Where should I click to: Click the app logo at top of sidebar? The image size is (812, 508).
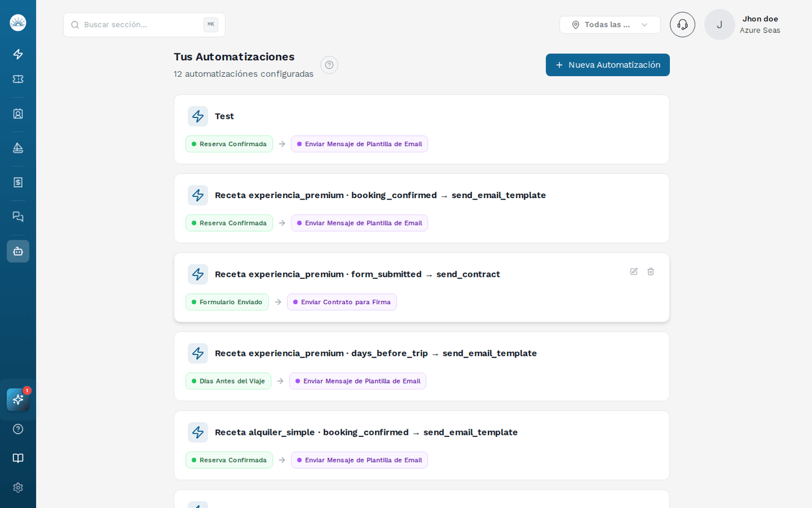tap(18, 23)
